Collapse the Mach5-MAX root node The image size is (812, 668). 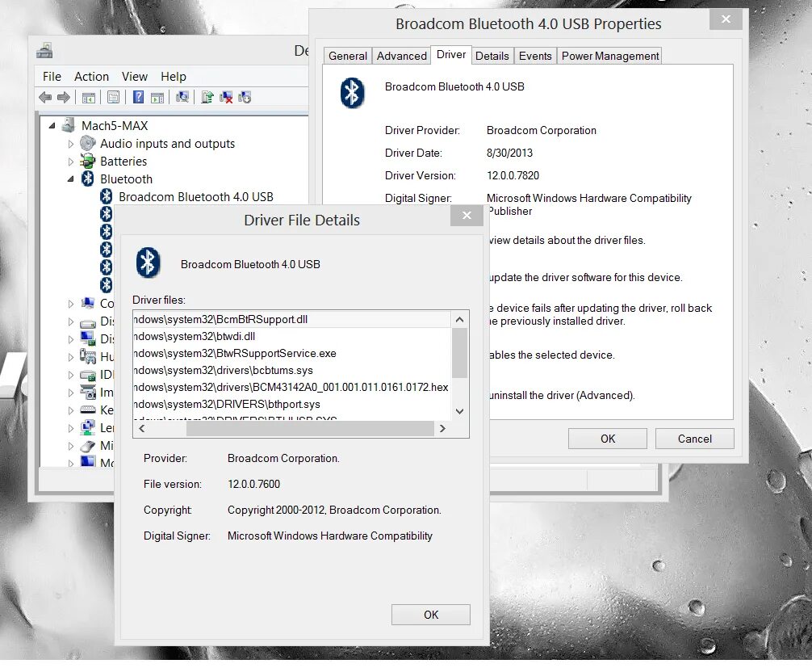pos(52,125)
